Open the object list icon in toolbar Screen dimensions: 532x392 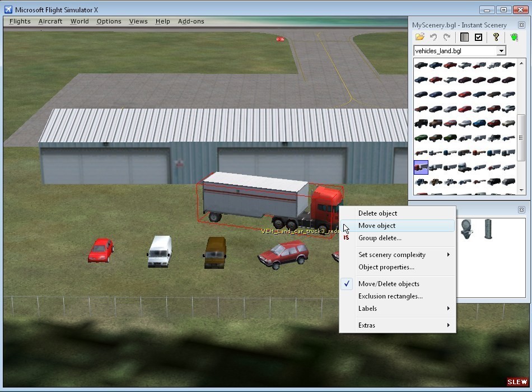[x=464, y=38]
